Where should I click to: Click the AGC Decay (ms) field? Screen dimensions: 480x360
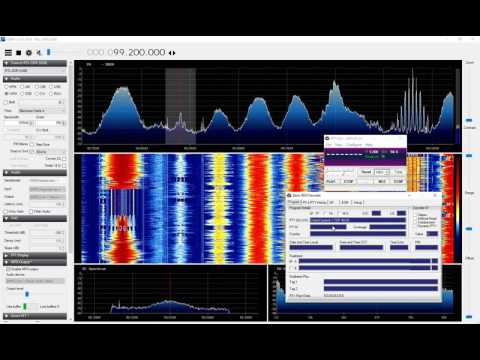pos(47,240)
